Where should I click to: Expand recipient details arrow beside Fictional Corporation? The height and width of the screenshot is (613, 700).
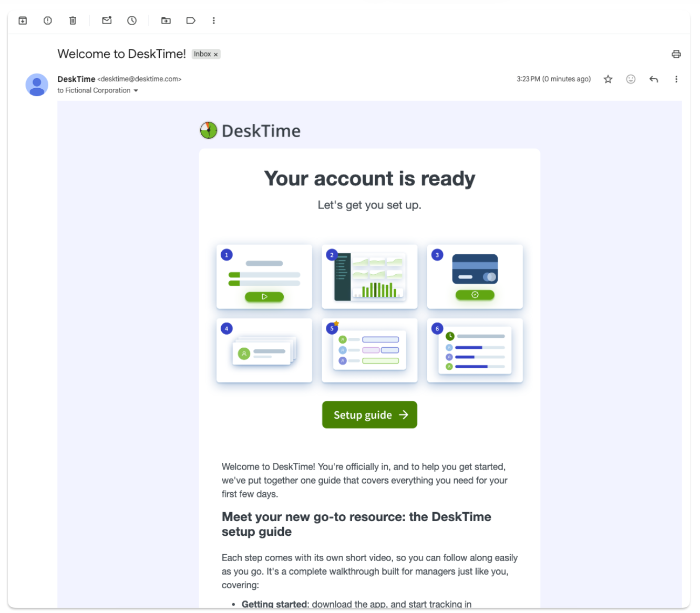pos(136,91)
